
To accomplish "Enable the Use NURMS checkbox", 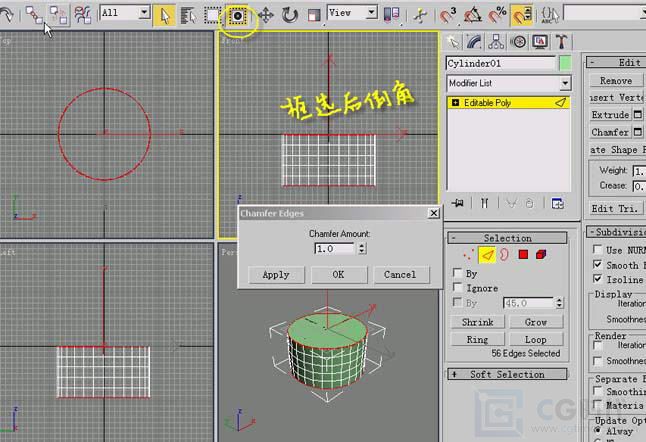I will click(597, 249).
